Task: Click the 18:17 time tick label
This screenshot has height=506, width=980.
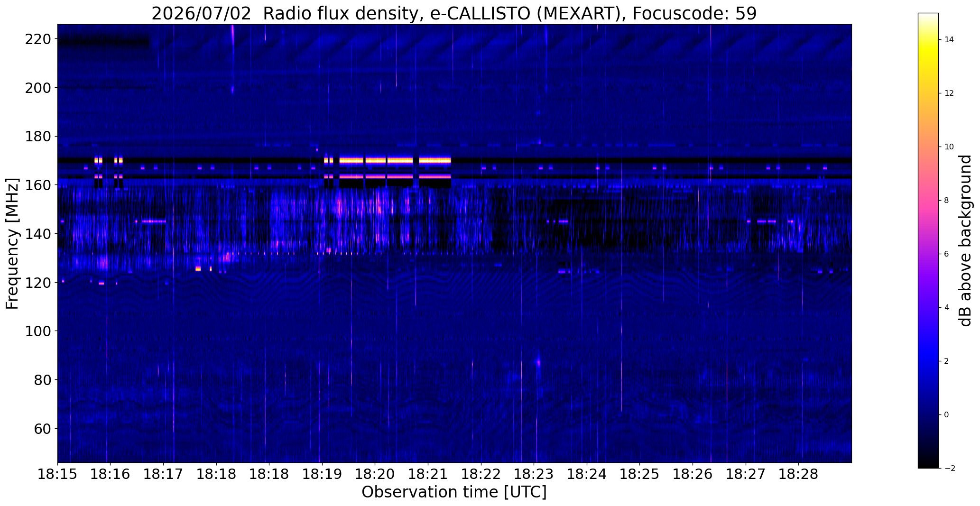Action: click(x=164, y=475)
